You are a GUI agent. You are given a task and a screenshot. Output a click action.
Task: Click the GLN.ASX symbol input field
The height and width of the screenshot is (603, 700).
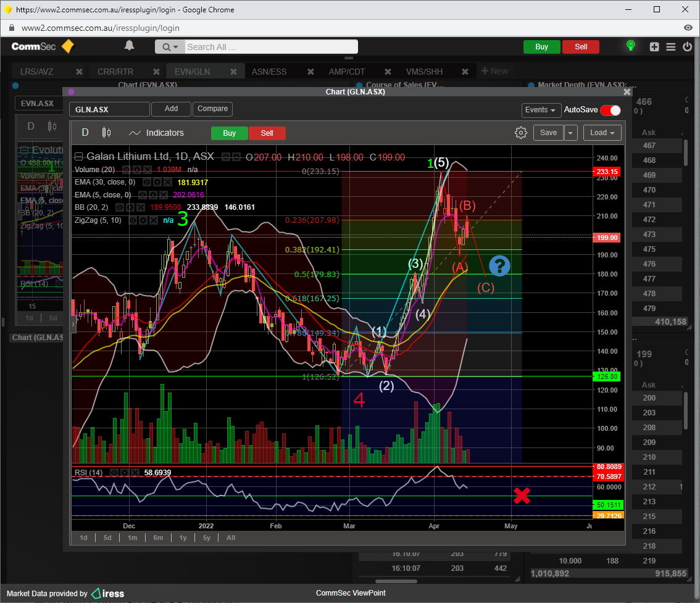(109, 109)
